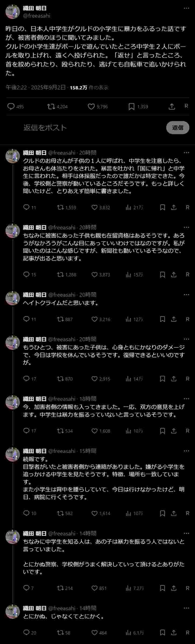This screenshot has width=195, height=644.
Task: Bookmark the 続報です reply
Action: (162, 513)
